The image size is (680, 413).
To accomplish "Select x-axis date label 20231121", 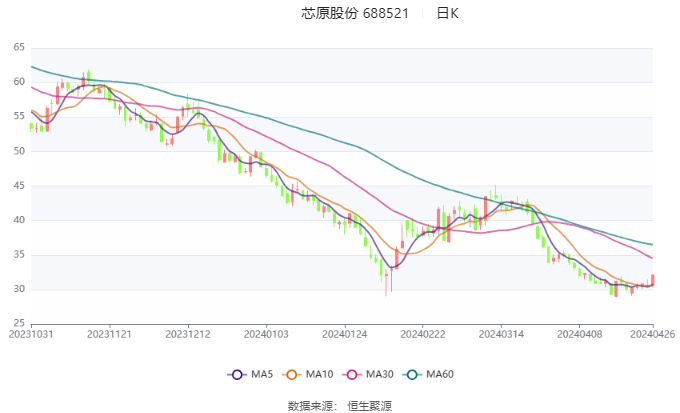I will click(109, 334).
